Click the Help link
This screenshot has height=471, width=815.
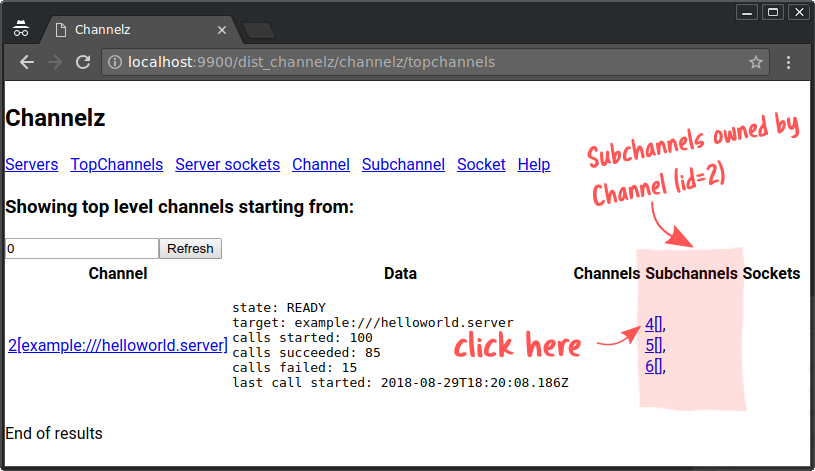coord(533,164)
